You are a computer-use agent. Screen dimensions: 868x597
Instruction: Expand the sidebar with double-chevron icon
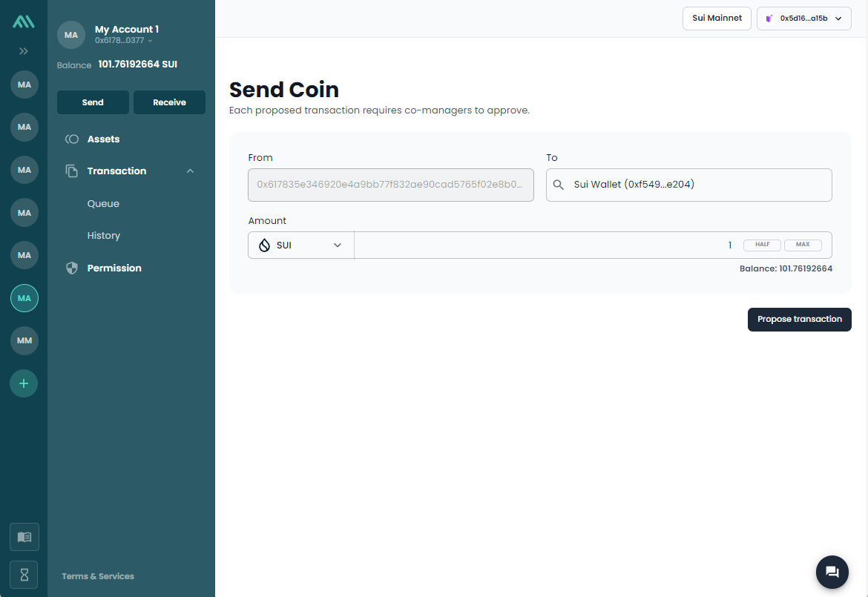tap(24, 51)
